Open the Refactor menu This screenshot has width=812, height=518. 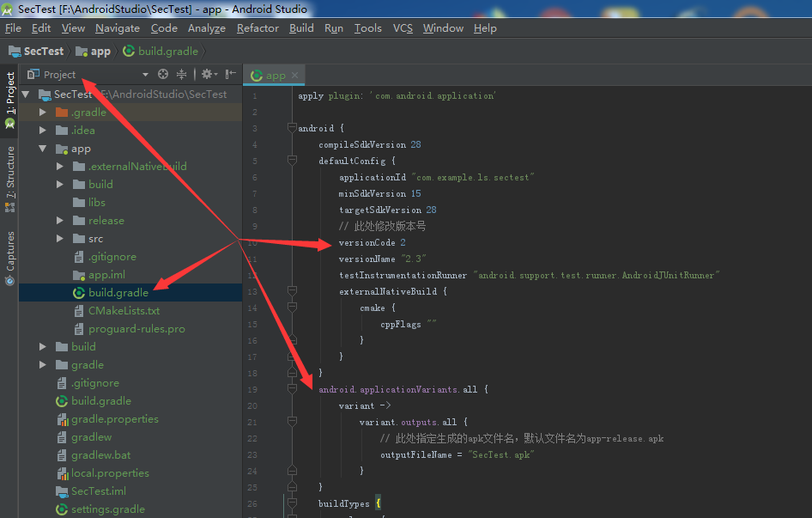(x=258, y=27)
